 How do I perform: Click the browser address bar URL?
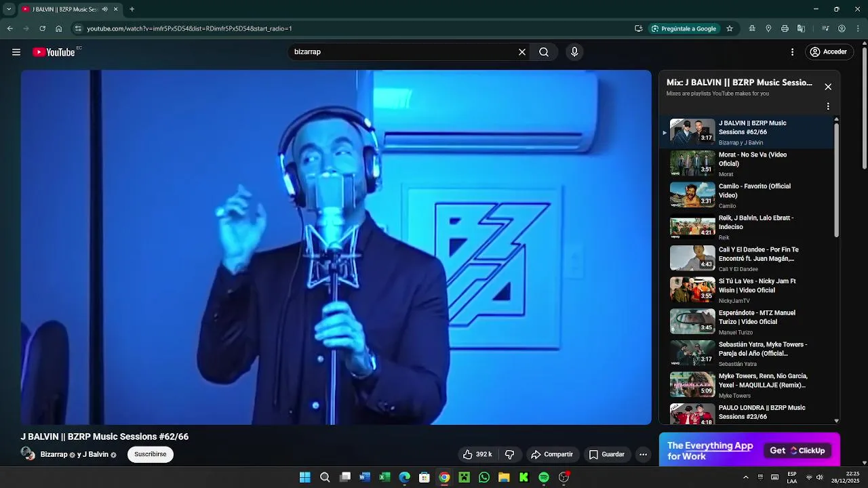[189, 28]
